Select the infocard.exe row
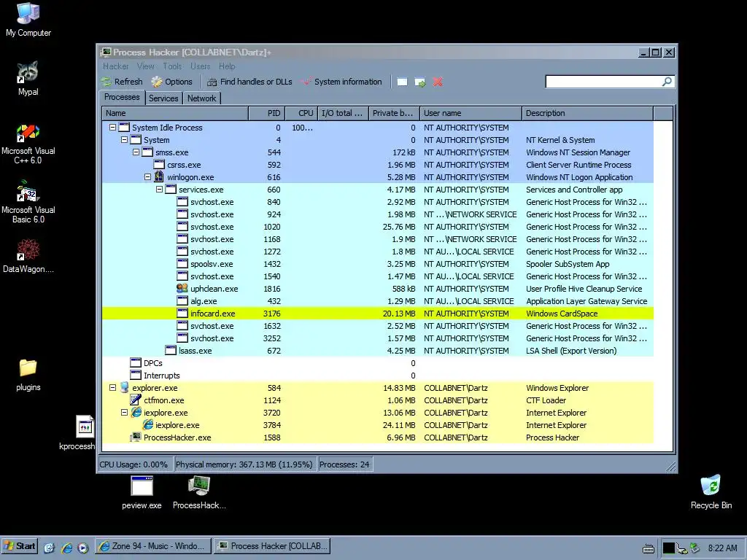 [378, 314]
